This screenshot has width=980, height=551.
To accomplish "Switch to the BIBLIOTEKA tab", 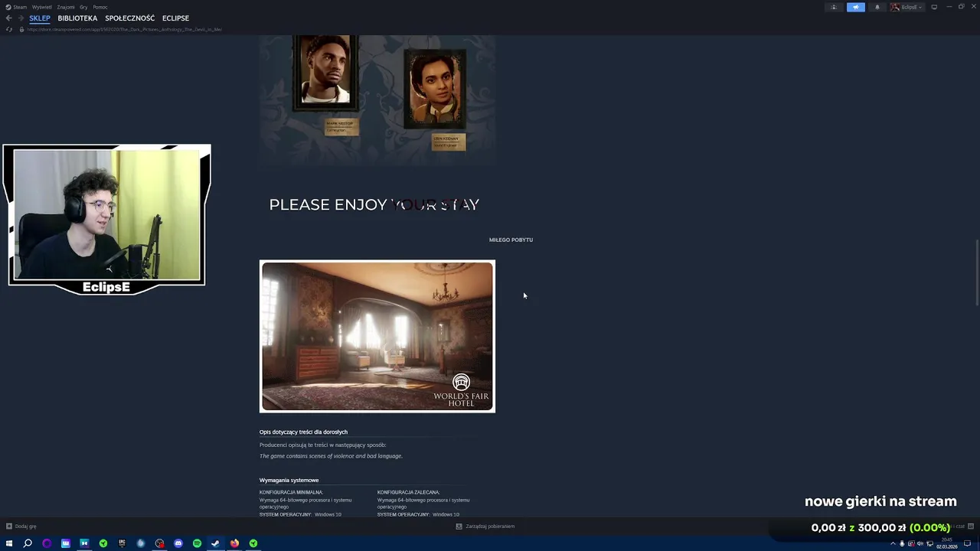I will 77,18.
